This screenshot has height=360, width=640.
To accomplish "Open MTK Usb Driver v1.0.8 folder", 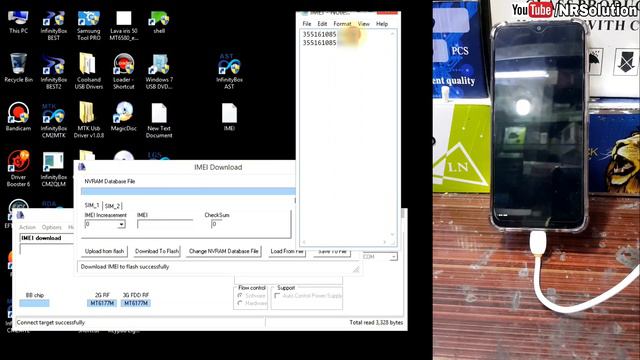I will (89, 120).
